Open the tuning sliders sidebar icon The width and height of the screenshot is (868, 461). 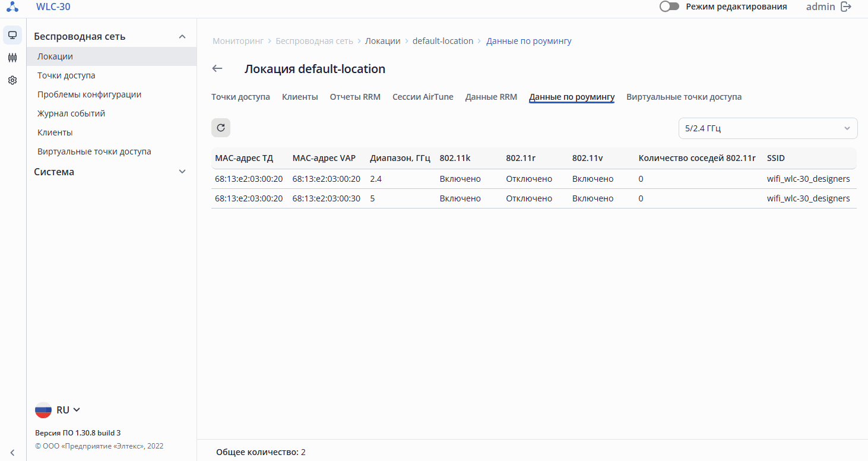tap(12, 58)
